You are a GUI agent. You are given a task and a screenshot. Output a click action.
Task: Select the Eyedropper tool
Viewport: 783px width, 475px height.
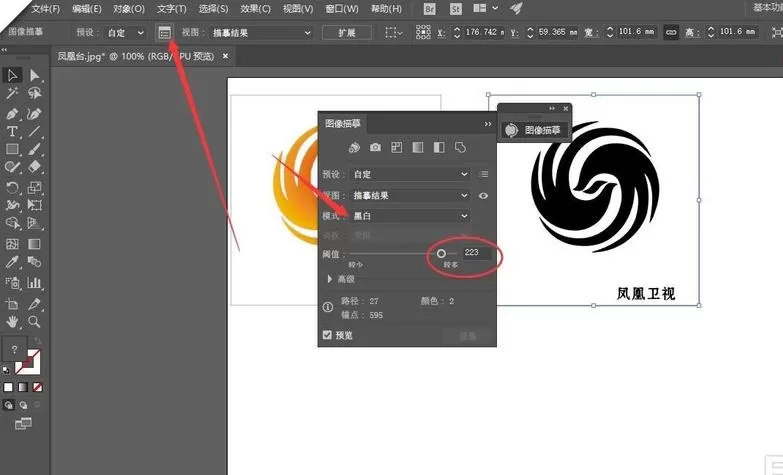click(x=12, y=262)
